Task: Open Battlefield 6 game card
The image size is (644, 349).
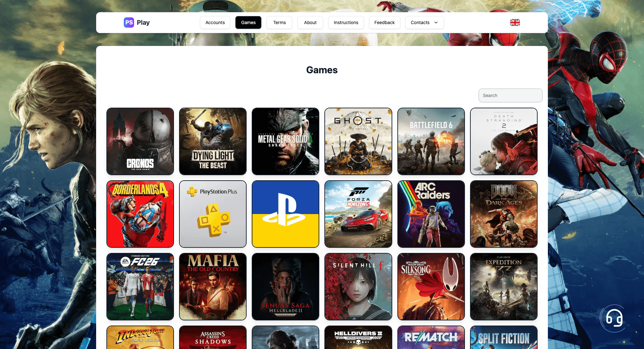Action: tap(431, 141)
